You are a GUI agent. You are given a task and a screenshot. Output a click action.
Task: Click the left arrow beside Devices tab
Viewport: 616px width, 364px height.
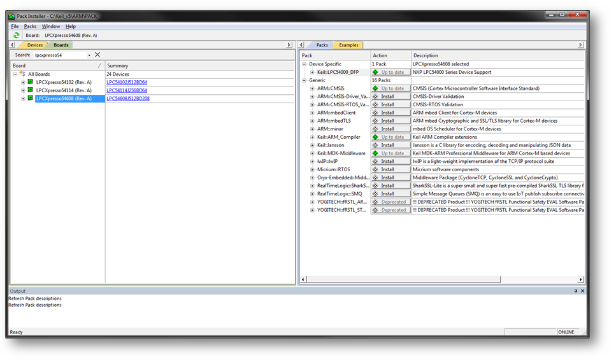[x=13, y=45]
